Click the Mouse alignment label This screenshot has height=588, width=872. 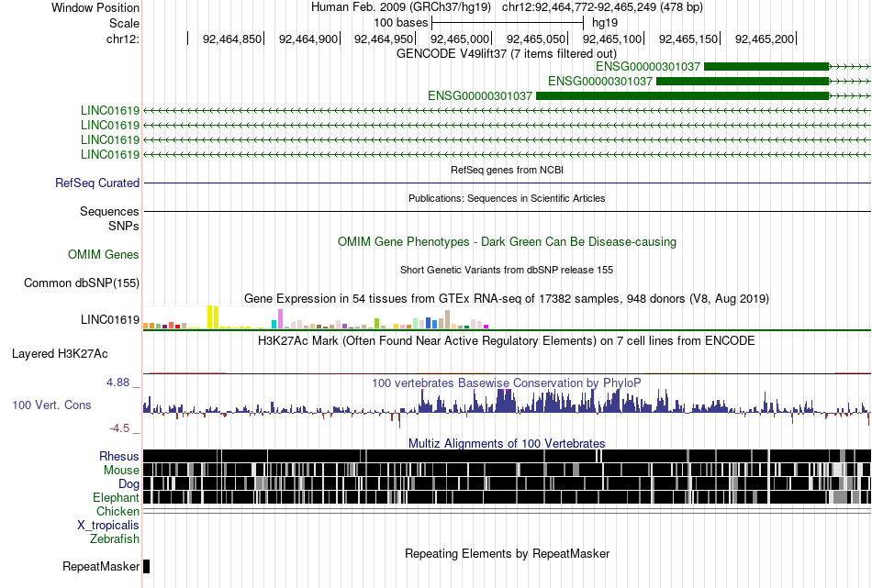tap(121, 471)
